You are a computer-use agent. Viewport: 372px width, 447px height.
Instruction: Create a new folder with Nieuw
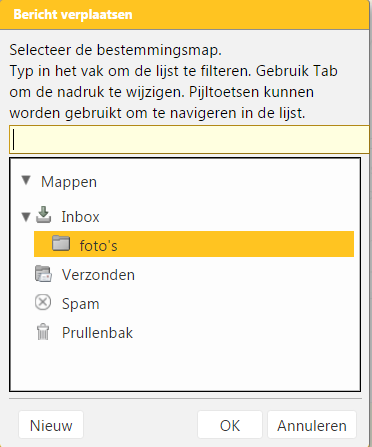pyautogui.click(x=51, y=425)
